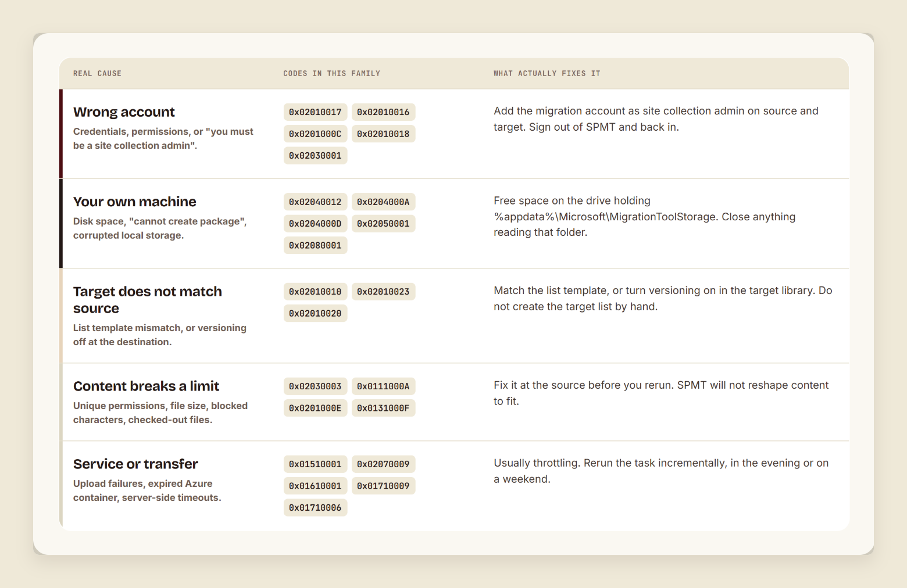The image size is (907, 588).
Task: Click the description starting "Upload failures"
Action: (147, 491)
